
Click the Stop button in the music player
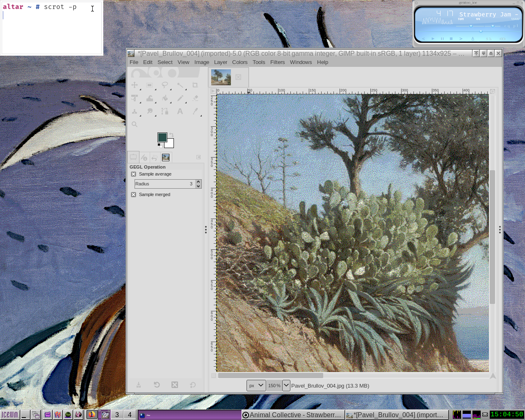point(451,39)
